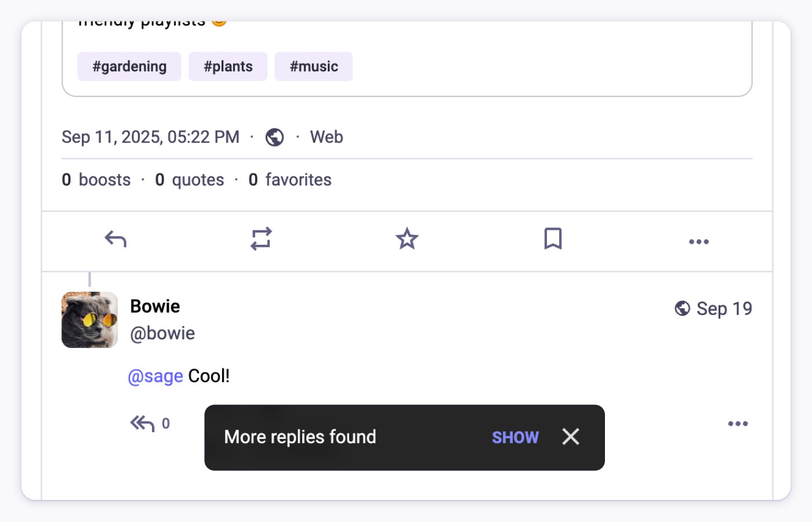Reply to the post using the reply arrow
The width and height of the screenshot is (812, 522).
[115, 238]
